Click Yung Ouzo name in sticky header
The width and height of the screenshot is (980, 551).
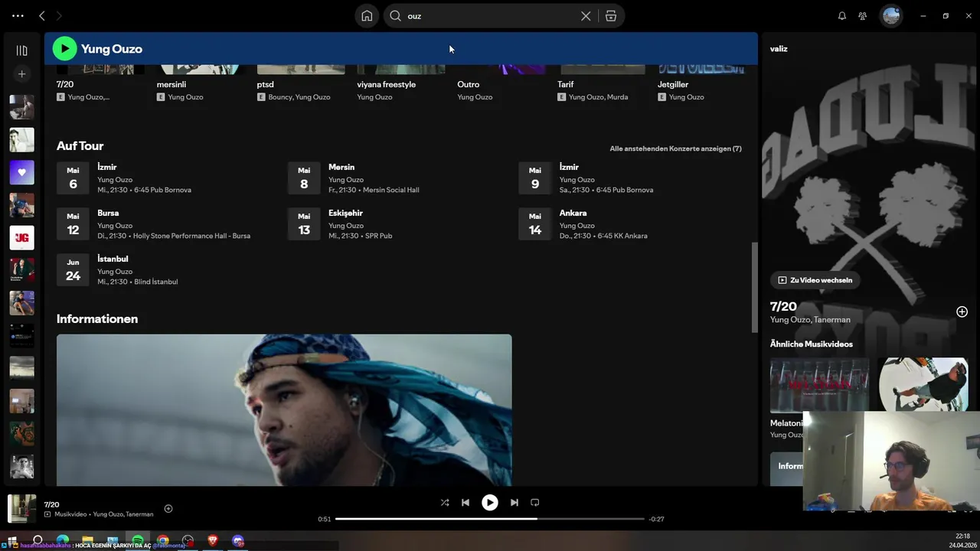[x=112, y=49]
